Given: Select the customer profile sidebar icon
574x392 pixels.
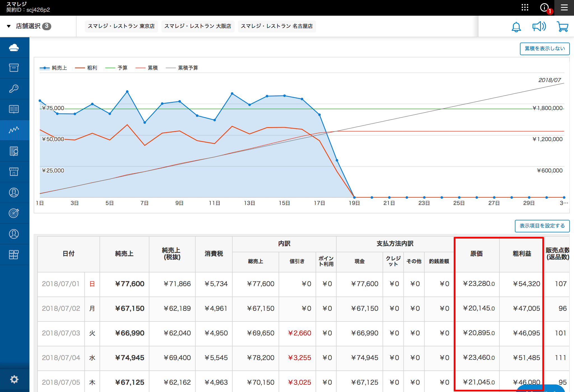Looking at the screenshot, I should click(x=14, y=192).
